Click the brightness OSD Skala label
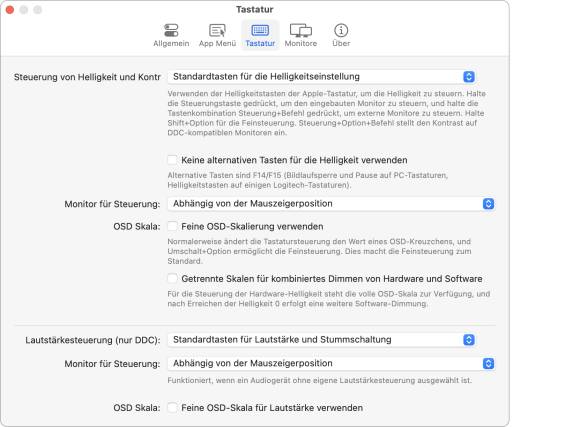 click(137, 226)
